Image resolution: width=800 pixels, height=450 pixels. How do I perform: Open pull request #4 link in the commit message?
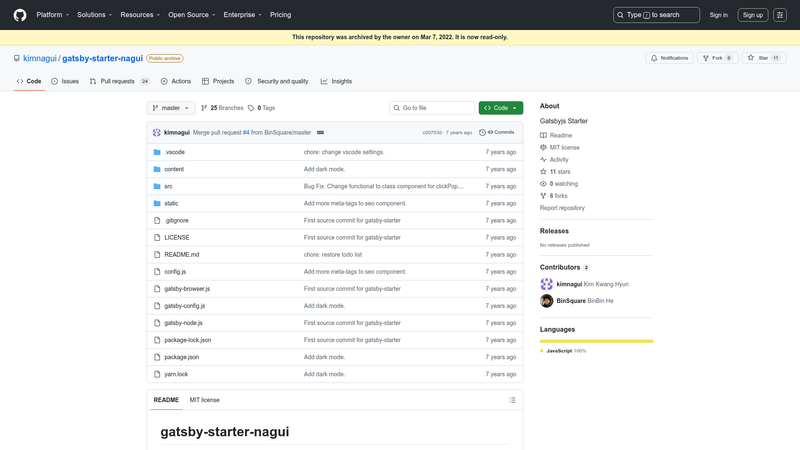pos(246,133)
